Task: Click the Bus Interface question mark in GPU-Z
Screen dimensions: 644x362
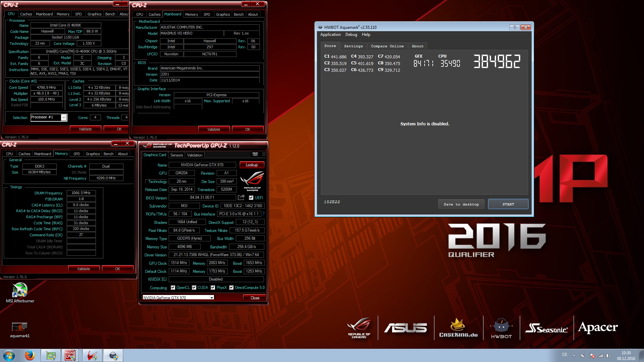Action: coord(264,214)
